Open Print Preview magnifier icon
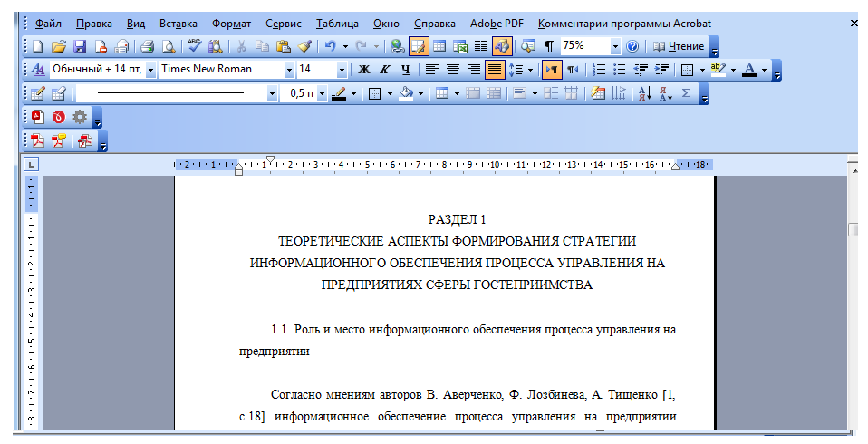The image size is (868, 444). click(x=169, y=46)
